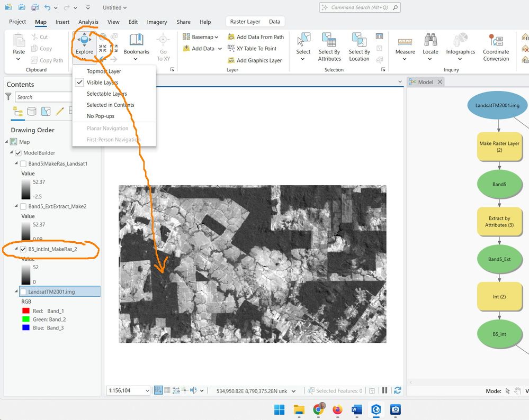Click the red Band_1 color swatch
This screenshot has width=529, height=420.
[26, 311]
